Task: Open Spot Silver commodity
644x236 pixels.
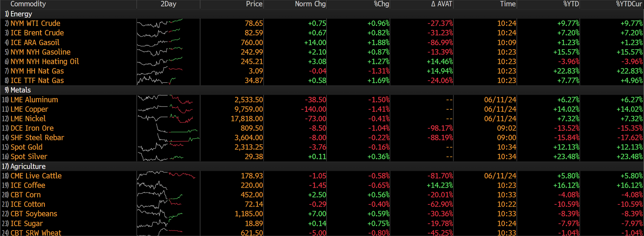Action: (29, 157)
